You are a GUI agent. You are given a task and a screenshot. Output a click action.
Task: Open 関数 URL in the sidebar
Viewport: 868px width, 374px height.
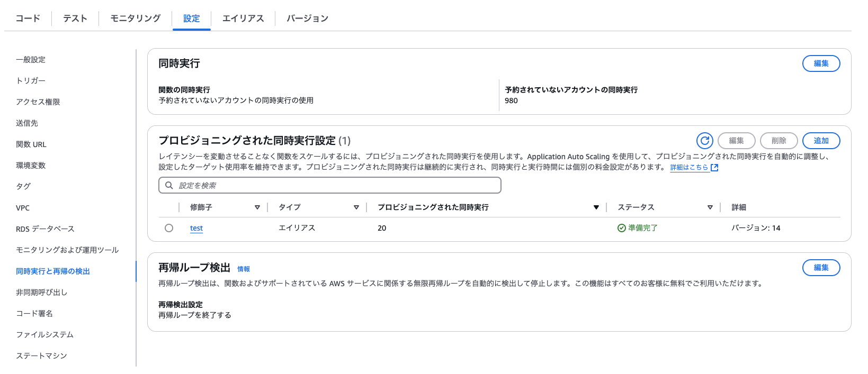[x=31, y=144]
